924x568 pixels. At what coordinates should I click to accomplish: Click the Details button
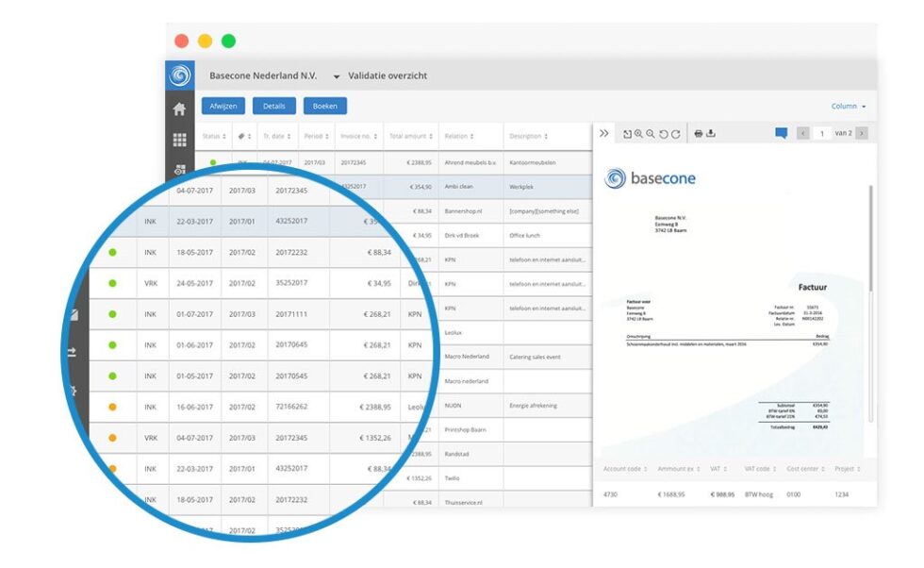point(273,107)
